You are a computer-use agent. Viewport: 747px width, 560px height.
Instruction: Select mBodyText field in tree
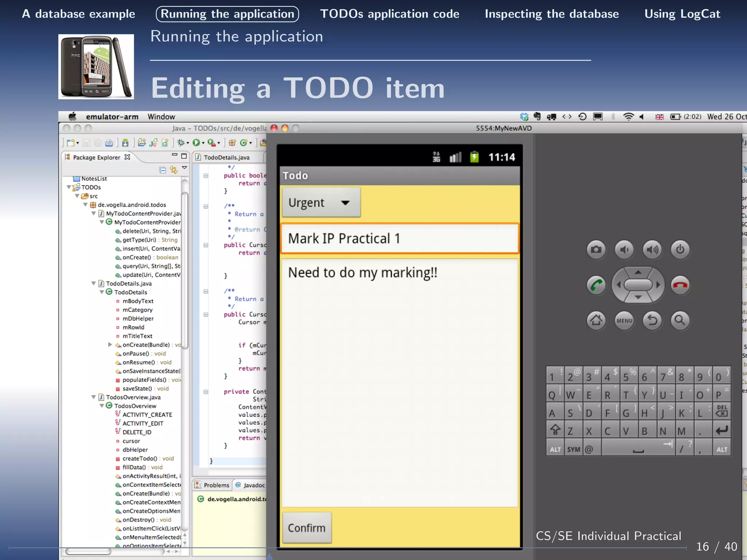coord(135,301)
